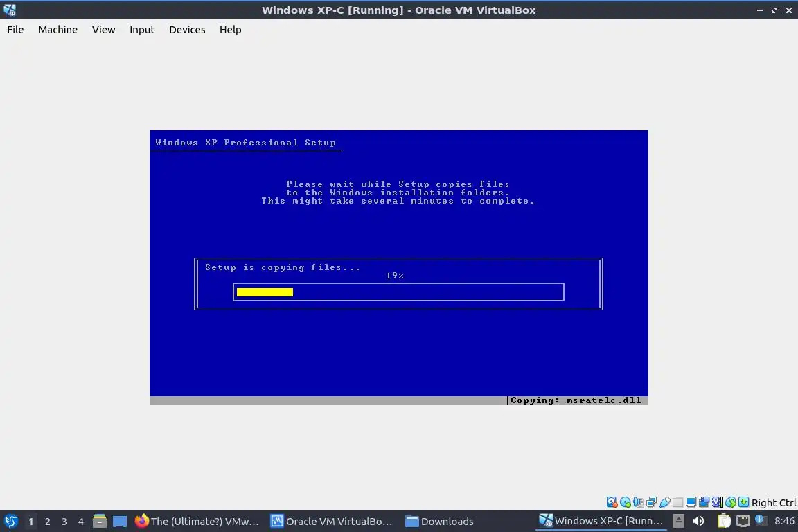Open the Help menu
Screen dimensions: 798x532
[231, 30]
